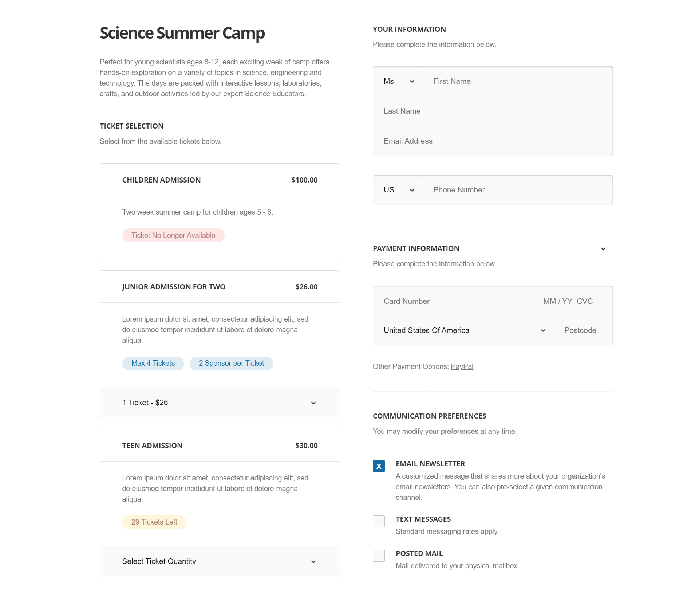Open the phone country code selector US
699x616 pixels.
397,190
